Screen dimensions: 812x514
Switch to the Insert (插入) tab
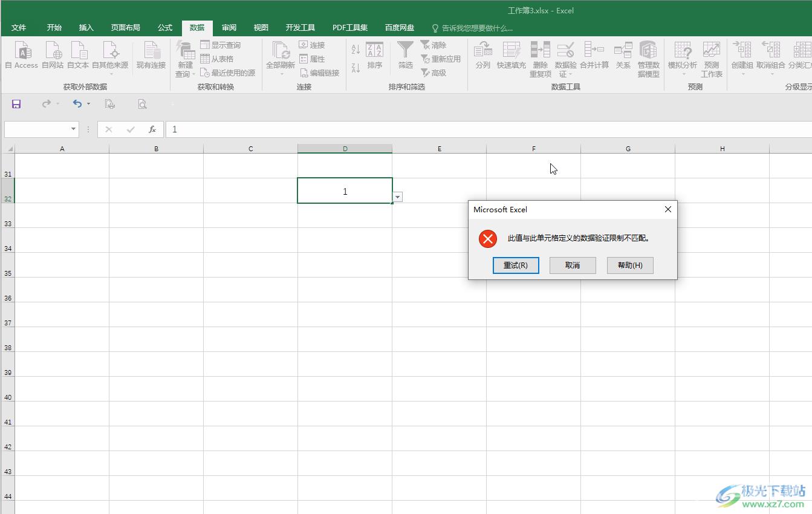86,28
